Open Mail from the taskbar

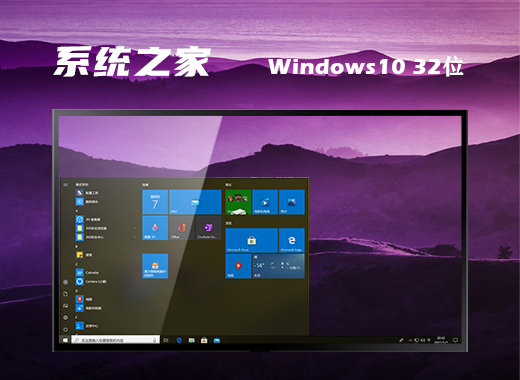click(x=217, y=340)
